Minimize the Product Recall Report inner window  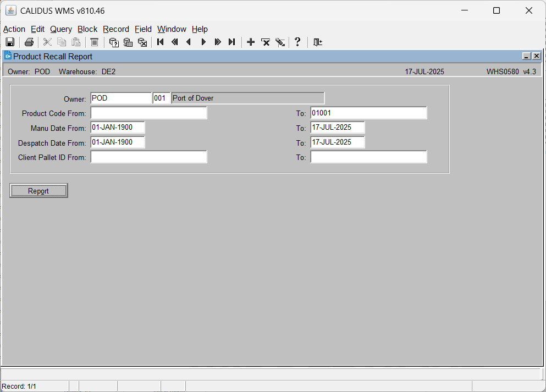527,56
